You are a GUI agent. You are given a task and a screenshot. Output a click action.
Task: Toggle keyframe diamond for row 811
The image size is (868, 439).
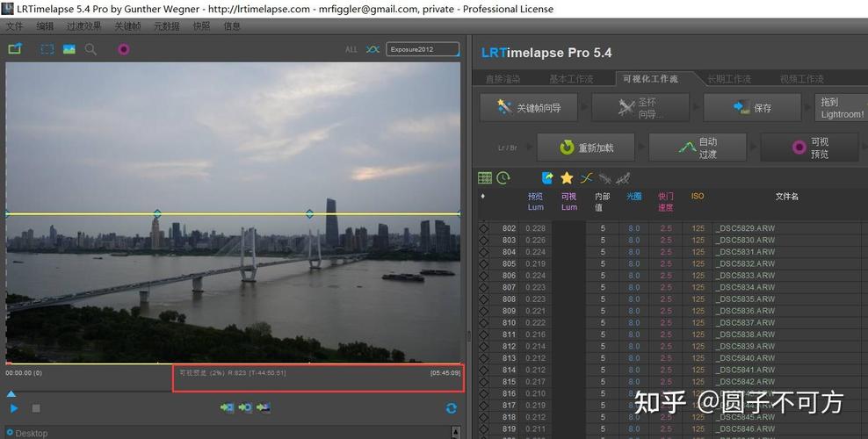pos(484,335)
